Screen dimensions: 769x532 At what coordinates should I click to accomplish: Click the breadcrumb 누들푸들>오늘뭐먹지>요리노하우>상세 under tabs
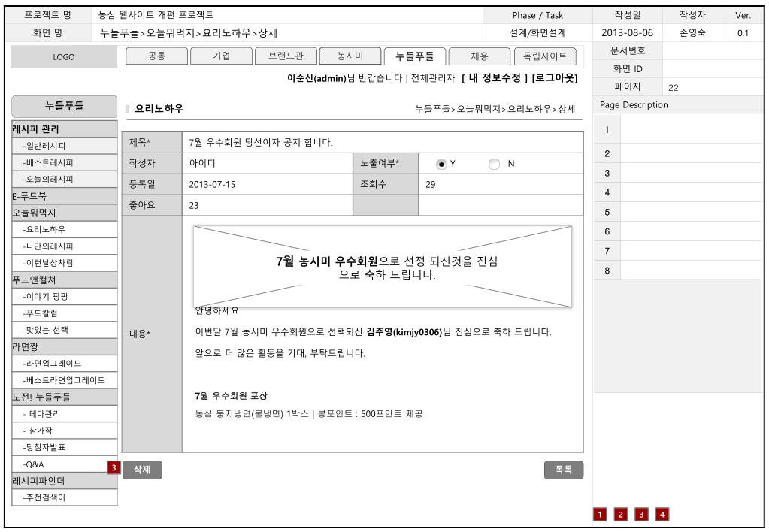point(495,110)
